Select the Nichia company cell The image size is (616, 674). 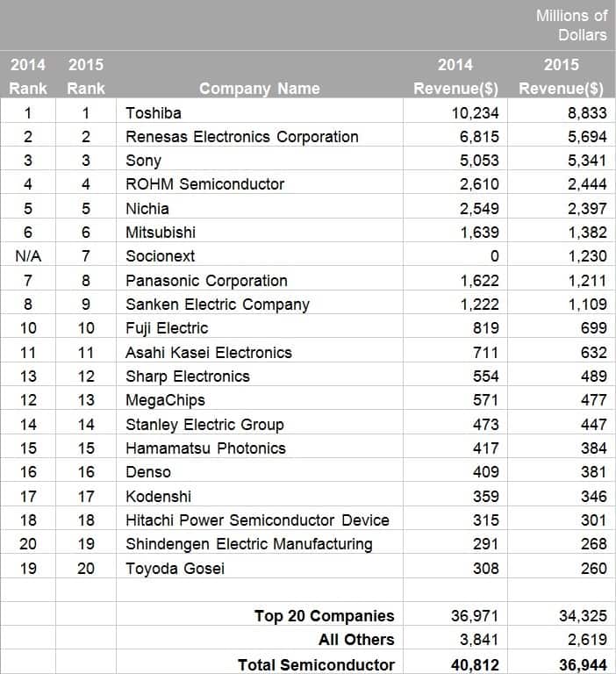tap(259, 208)
